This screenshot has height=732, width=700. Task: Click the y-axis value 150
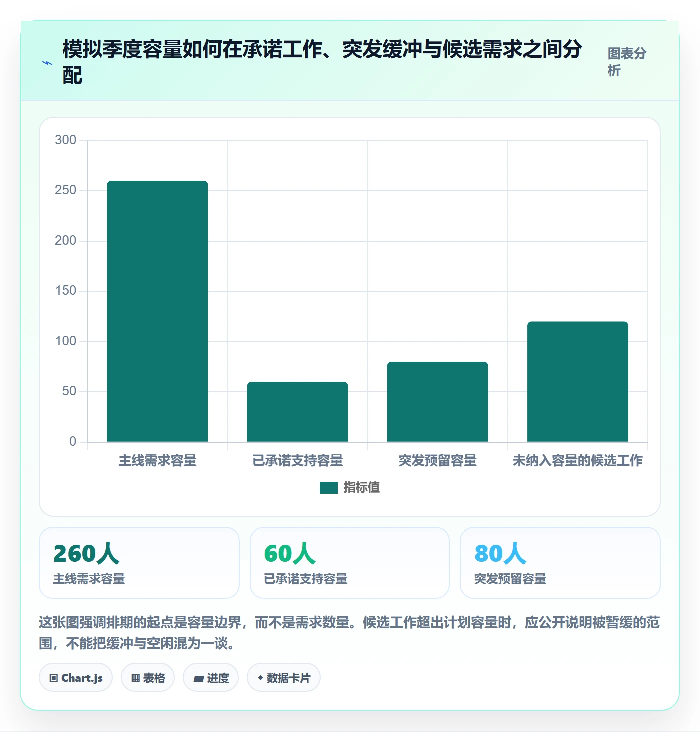[65, 290]
